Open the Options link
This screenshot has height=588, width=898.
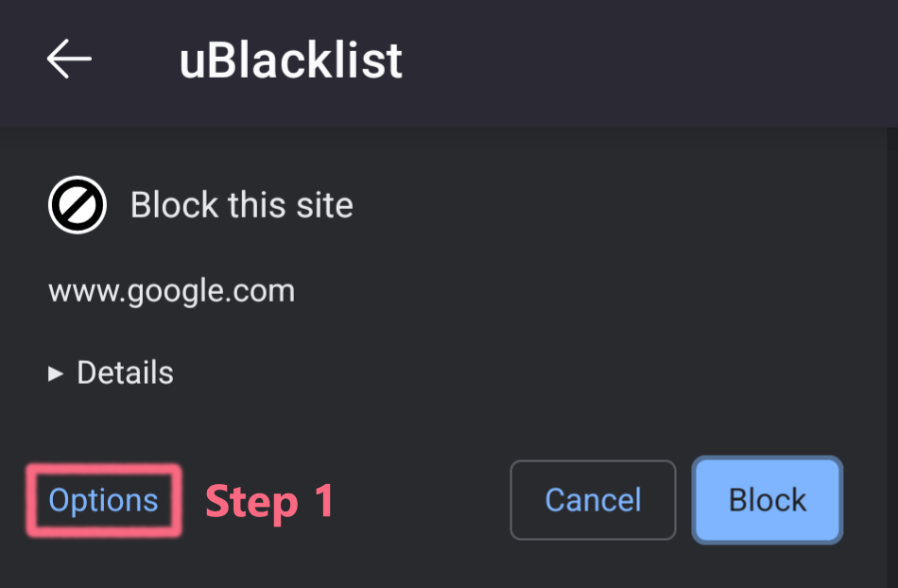coord(103,500)
